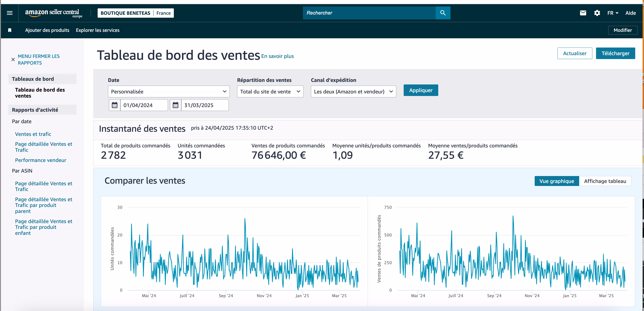Switch to Affichage tableau view
The height and width of the screenshot is (311, 644).
point(605,181)
